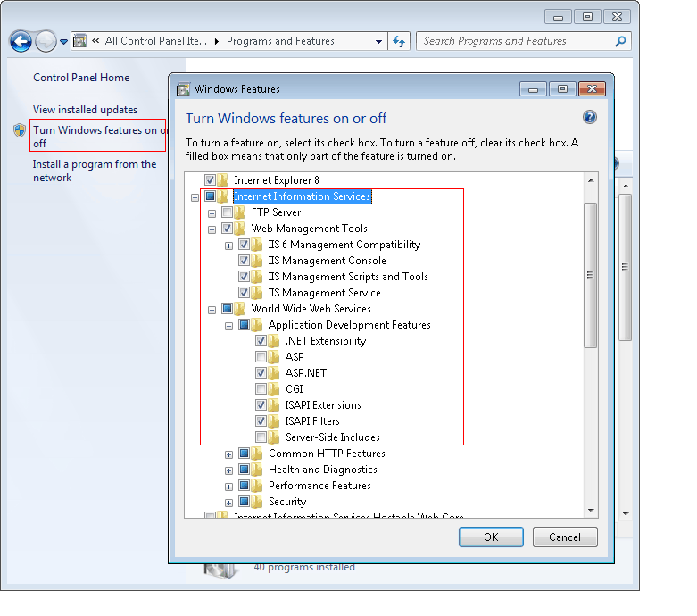The height and width of the screenshot is (616, 697).
Task: Click the Forward navigation arrow button
Action: coord(46,42)
